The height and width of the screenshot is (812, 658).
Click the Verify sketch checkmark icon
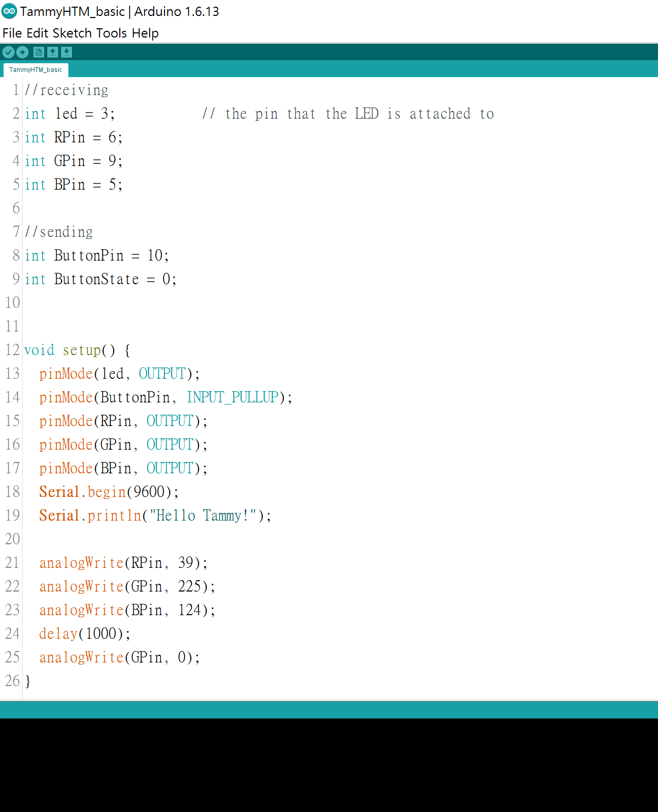pyautogui.click(x=8, y=52)
